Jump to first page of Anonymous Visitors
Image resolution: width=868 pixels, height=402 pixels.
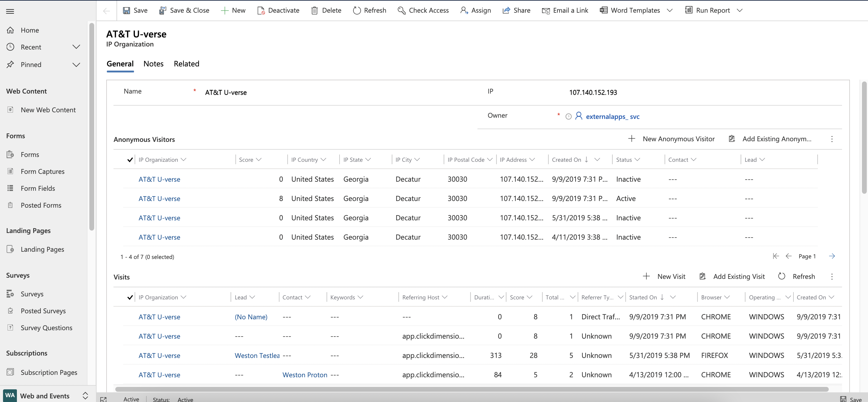click(x=776, y=256)
